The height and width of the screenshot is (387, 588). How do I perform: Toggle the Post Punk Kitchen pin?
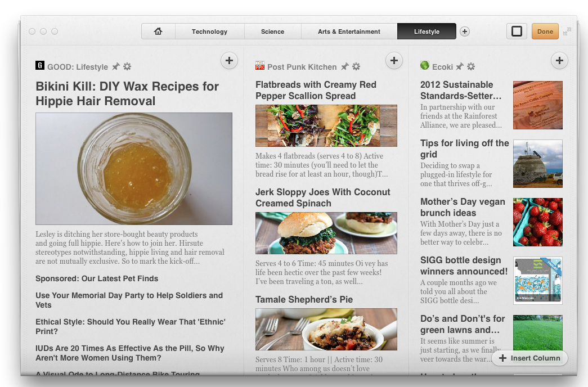coord(345,67)
